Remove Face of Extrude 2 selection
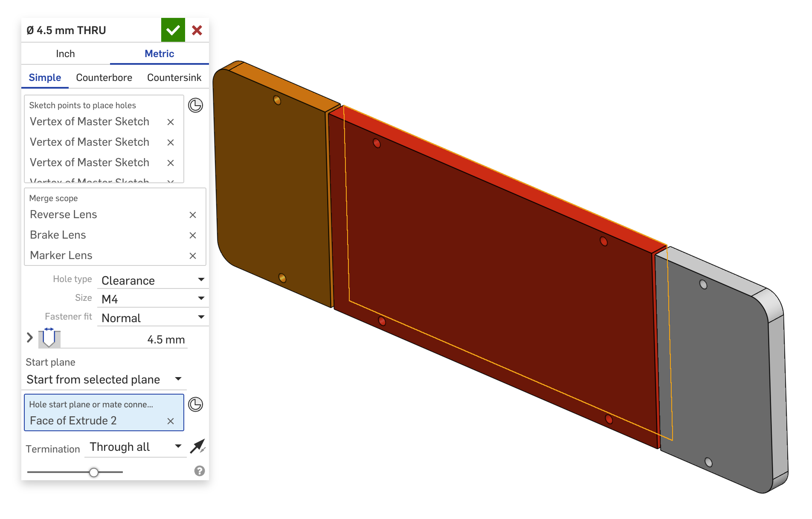Image resolution: width=812 pixels, height=519 pixels. (x=171, y=421)
